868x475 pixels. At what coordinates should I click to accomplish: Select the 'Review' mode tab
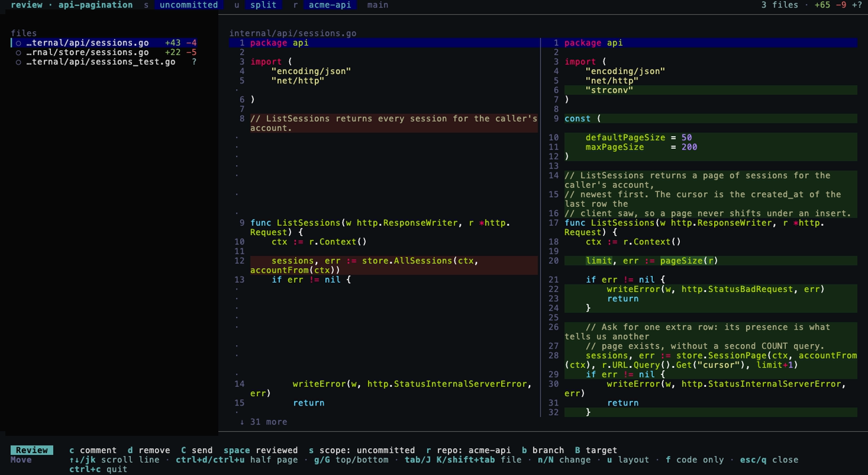(x=32, y=450)
